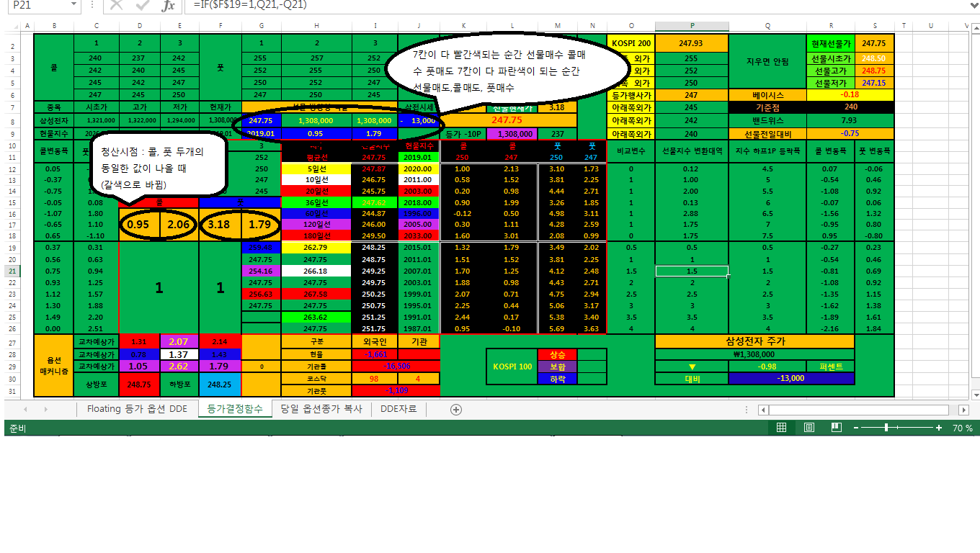This screenshot has height=553, width=980.
Task: Click the Insert Function fx icon
Action: pos(168,6)
